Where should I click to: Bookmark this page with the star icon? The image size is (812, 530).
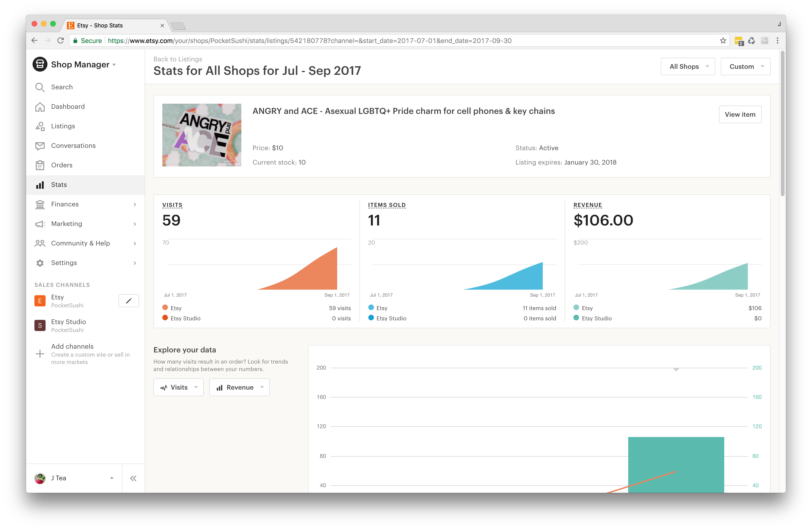pyautogui.click(x=723, y=41)
